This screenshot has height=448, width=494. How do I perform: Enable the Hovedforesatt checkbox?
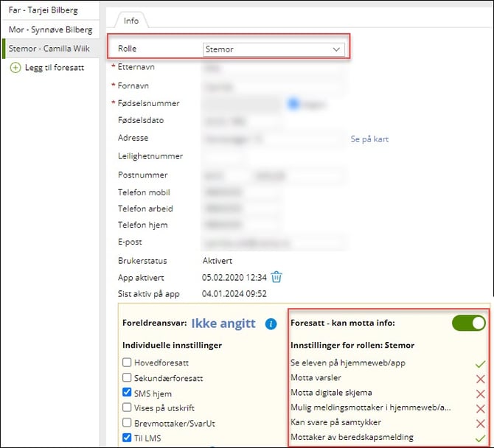[x=128, y=363]
